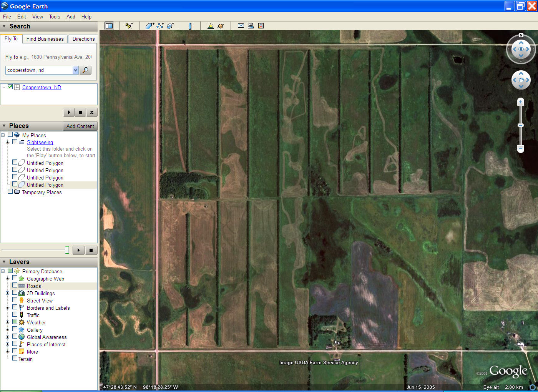Check the My Places checkbox
Viewport: 538px width, 392px height.
click(10, 135)
